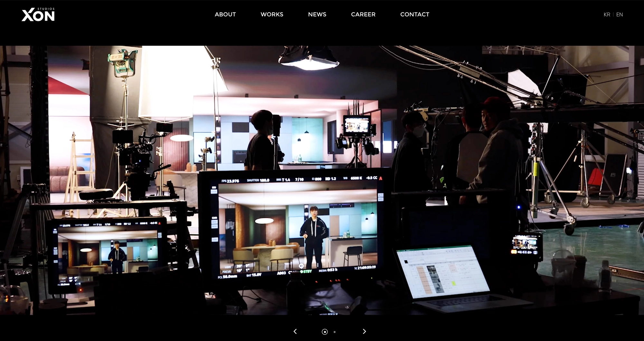Go to the CAREER page

click(x=363, y=14)
